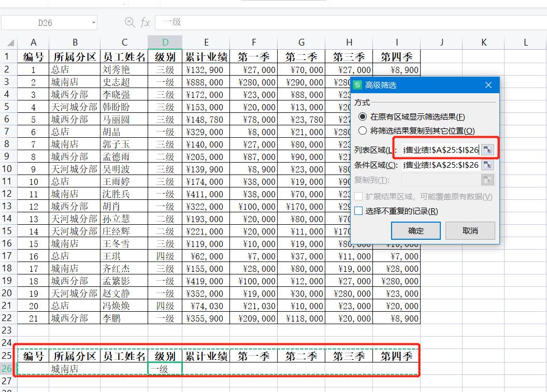Click the magnifier search icon near the formula bar
The height and width of the screenshot is (392, 547).
pos(129,22)
